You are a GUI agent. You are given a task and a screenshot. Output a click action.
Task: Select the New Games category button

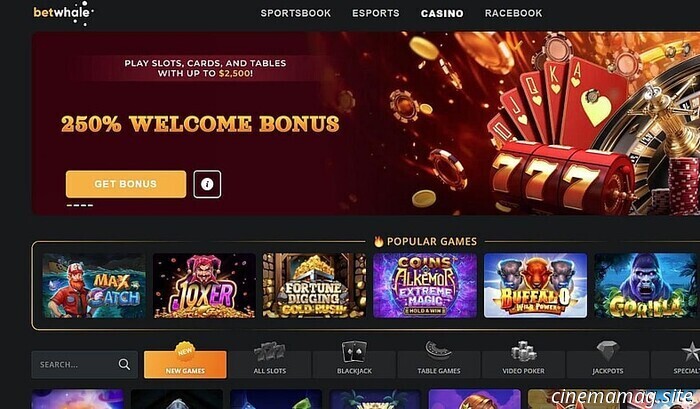pos(185,364)
